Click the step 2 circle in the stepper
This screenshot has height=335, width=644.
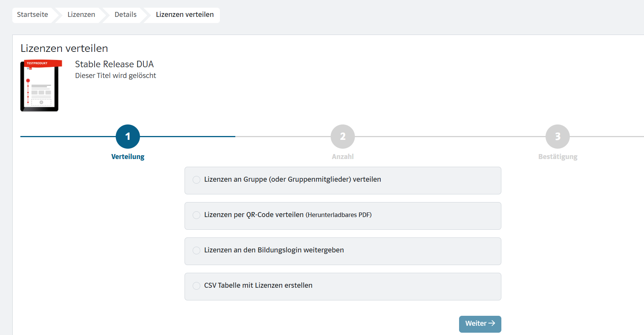coord(343,136)
